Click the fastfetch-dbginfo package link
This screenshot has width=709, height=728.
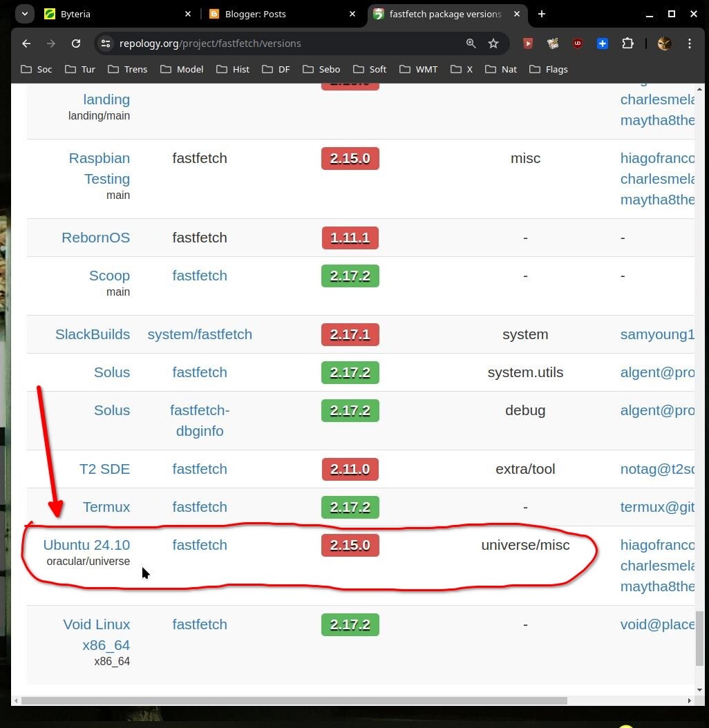tap(200, 421)
